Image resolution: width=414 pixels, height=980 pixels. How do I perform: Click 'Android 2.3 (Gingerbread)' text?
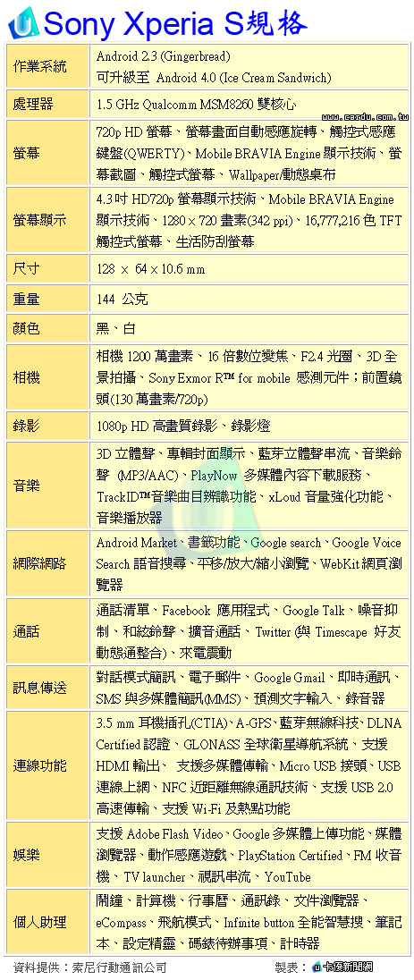click(x=164, y=56)
